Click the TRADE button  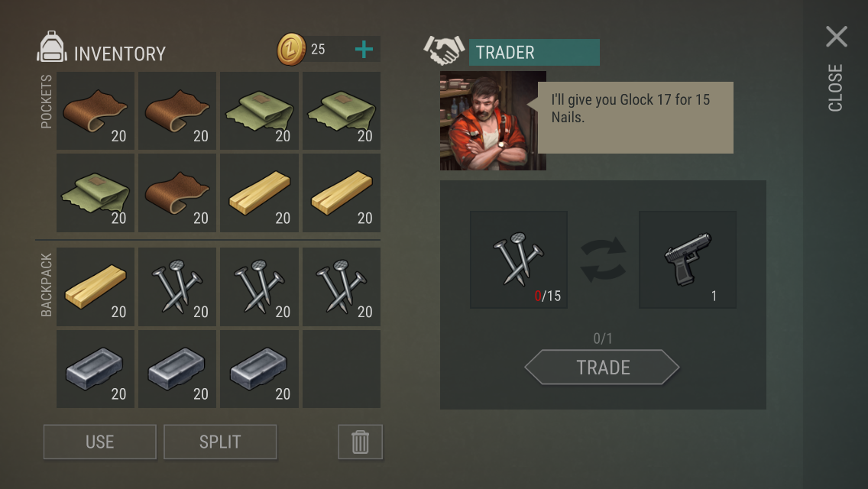pyautogui.click(x=602, y=368)
